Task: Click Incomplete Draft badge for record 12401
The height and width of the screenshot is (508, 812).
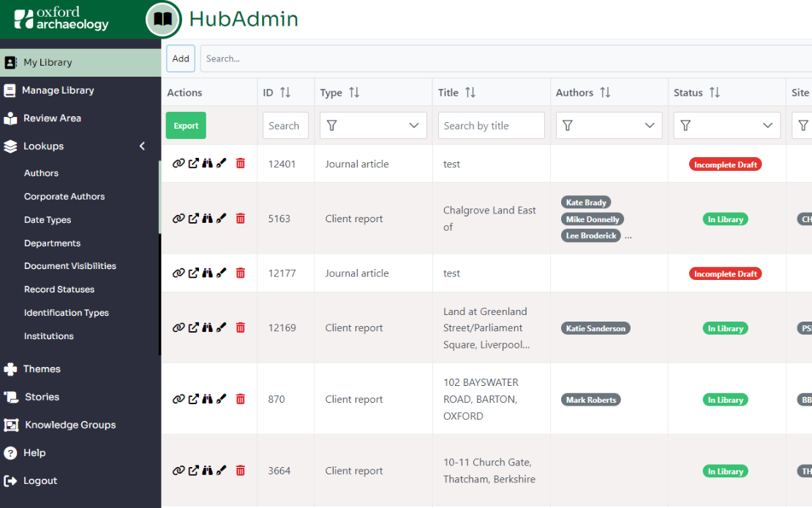Action: point(726,164)
